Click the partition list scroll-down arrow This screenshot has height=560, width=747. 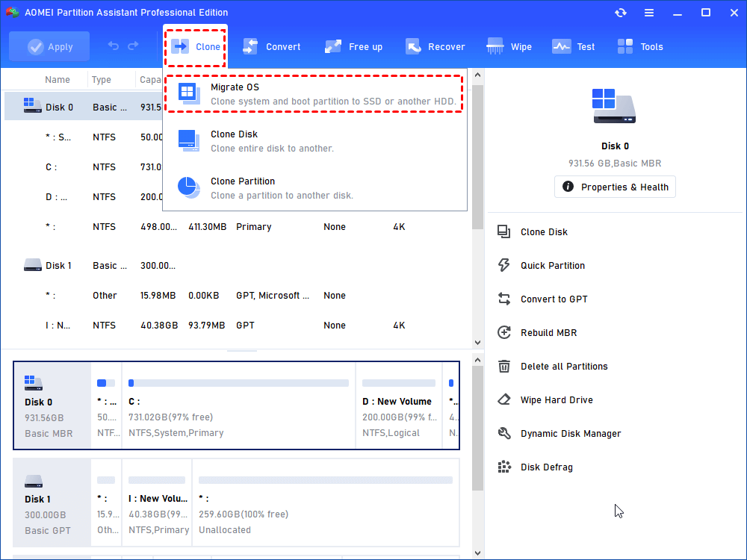click(477, 343)
